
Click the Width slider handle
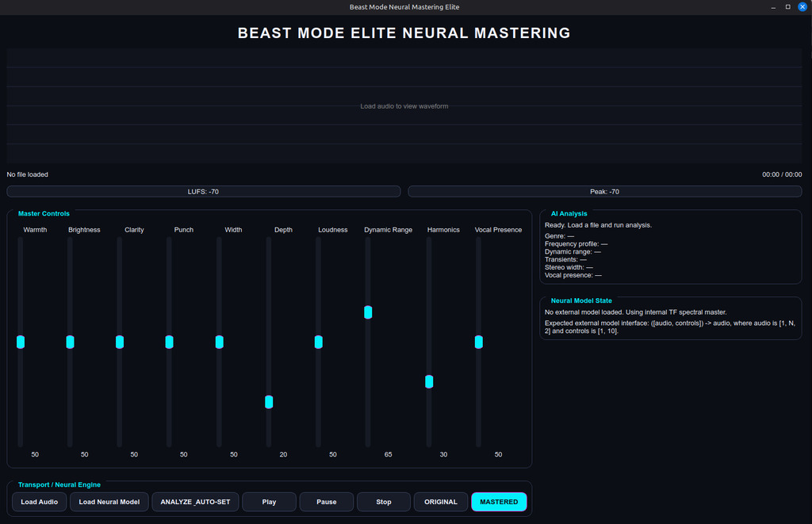[219, 342]
